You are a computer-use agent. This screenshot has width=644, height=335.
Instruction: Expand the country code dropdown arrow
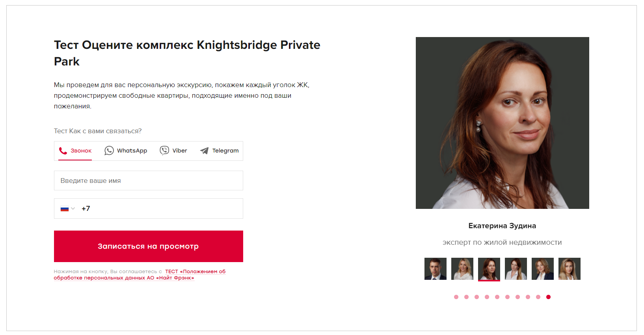tap(73, 209)
